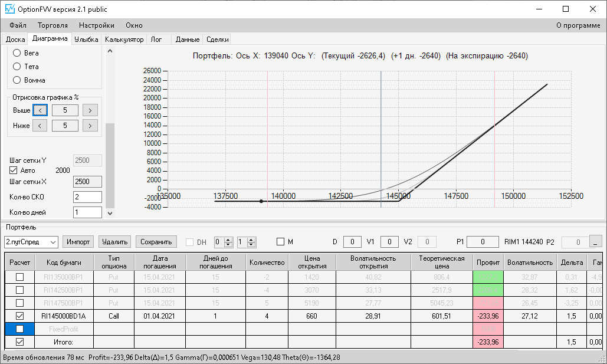Increase the 'Ниже' chart percentage with right arrow
This screenshot has width=607, height=364.
(x=90, y=126)
